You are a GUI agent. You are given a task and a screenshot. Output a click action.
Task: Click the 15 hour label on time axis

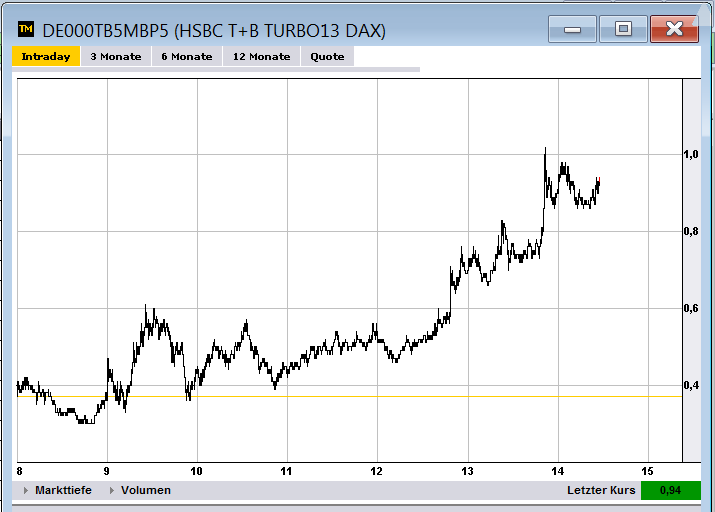click(647, 471)
